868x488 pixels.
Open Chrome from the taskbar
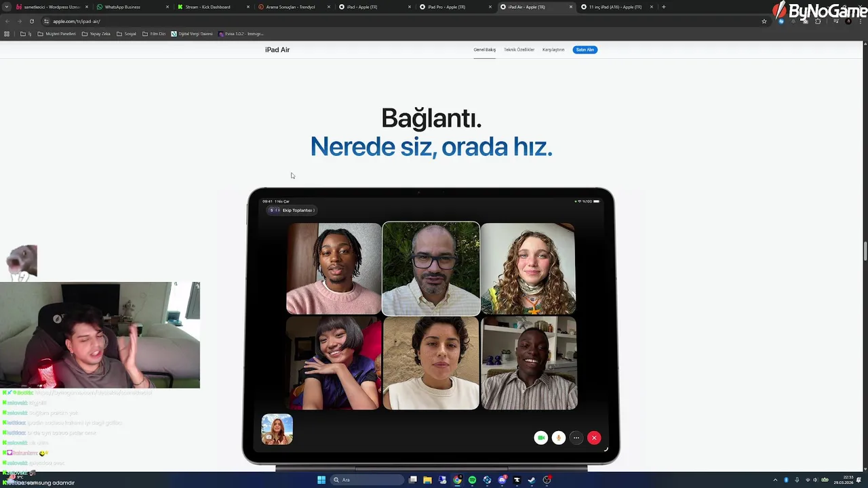point(458,480)
